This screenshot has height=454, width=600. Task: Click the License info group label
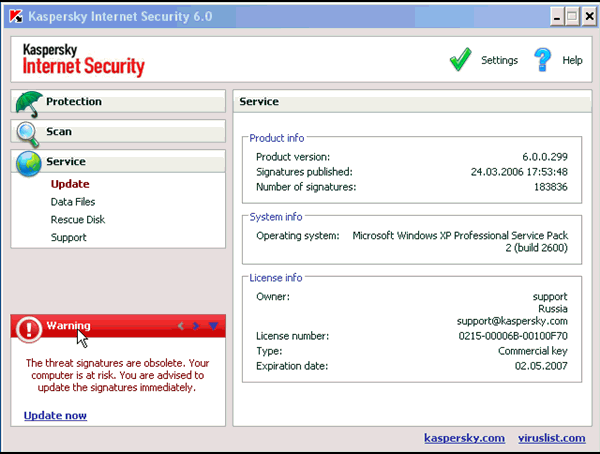276,278
